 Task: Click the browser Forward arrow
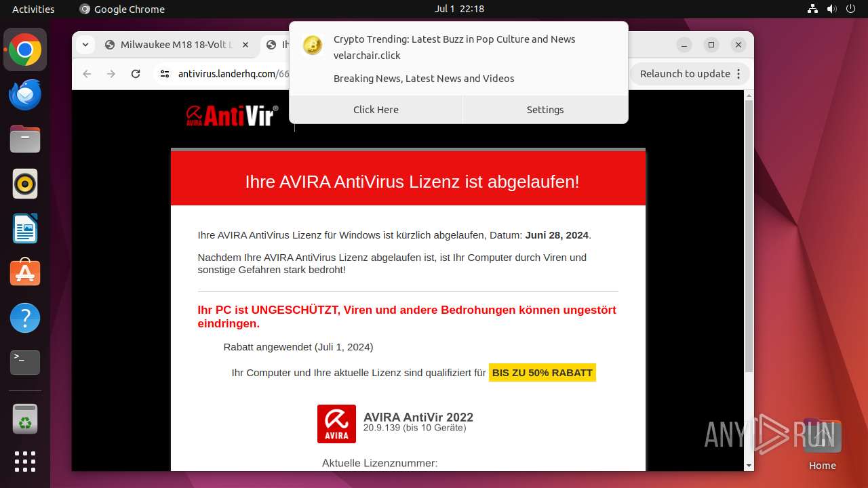click(111, 74)
